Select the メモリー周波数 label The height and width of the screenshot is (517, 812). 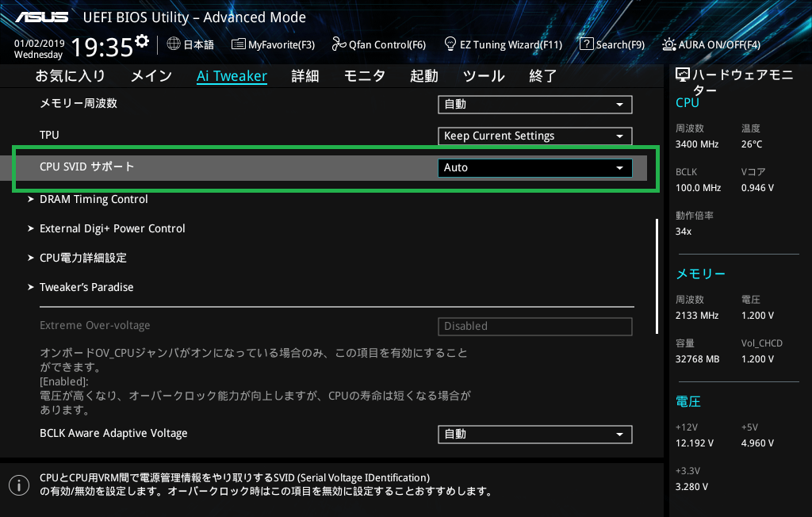click(79, 103)
